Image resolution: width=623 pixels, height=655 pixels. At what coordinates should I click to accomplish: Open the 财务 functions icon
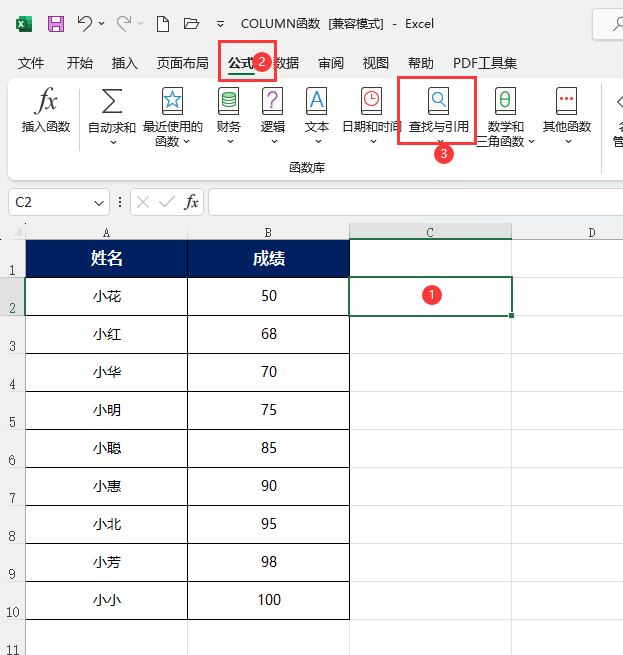(x=229, y=101)
